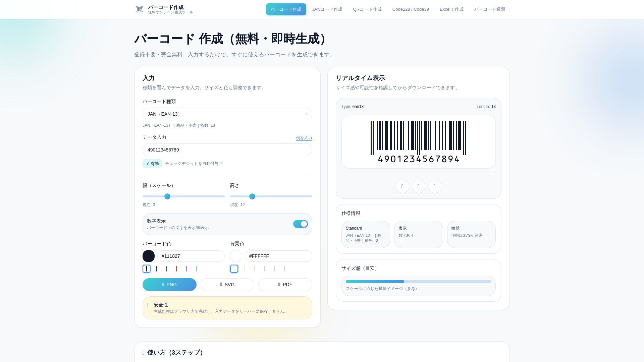This screenshot has height=362, width=644.
Task: Open the バーコード作成 nav tab
Action: 286,9
